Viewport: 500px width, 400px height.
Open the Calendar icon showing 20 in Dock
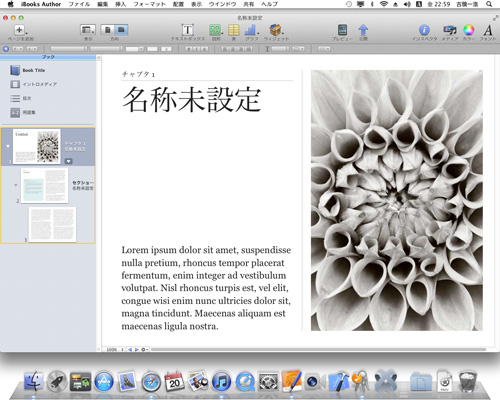[174, 381]
